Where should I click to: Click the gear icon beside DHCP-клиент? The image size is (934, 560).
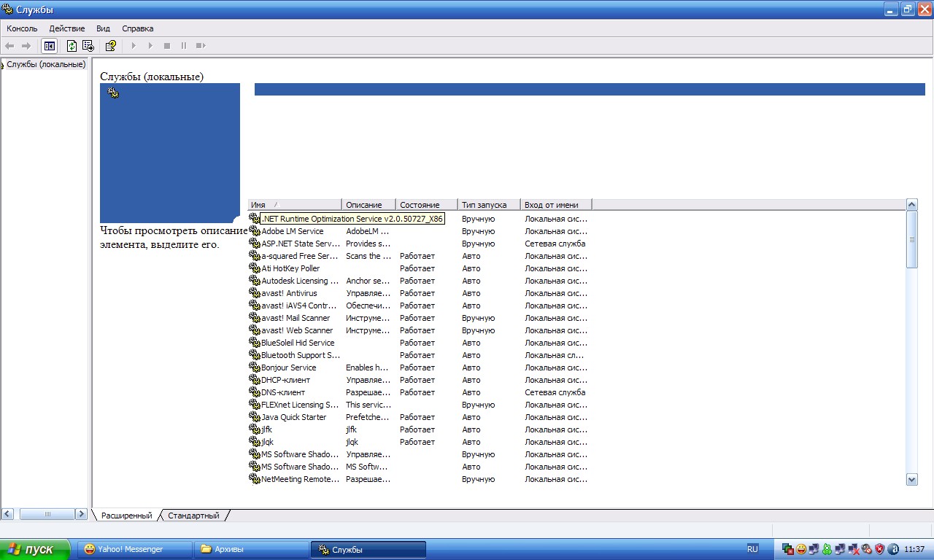[x=255, y=380]
